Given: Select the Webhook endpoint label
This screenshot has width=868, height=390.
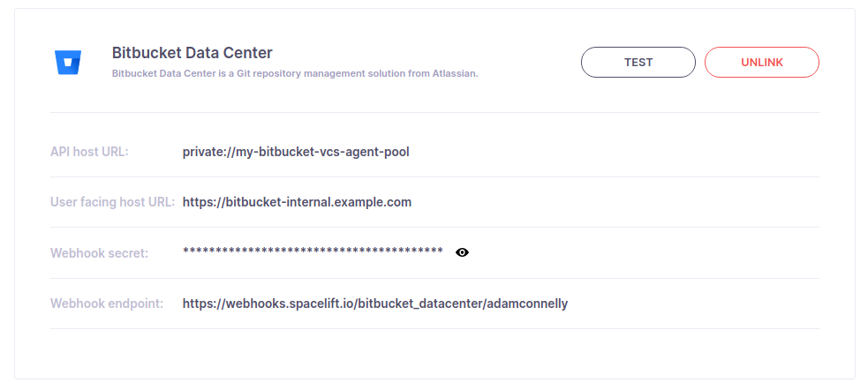Looking at the screenshot, I should 107,304.
